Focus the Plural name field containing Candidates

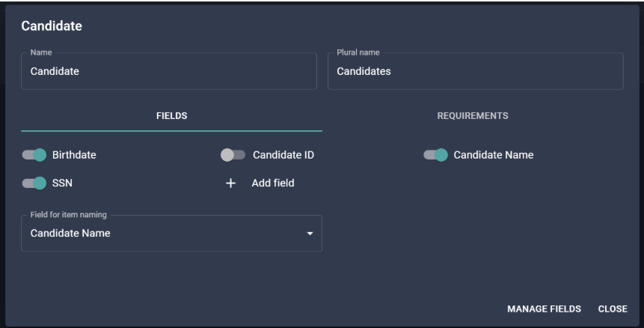point(476,71)
